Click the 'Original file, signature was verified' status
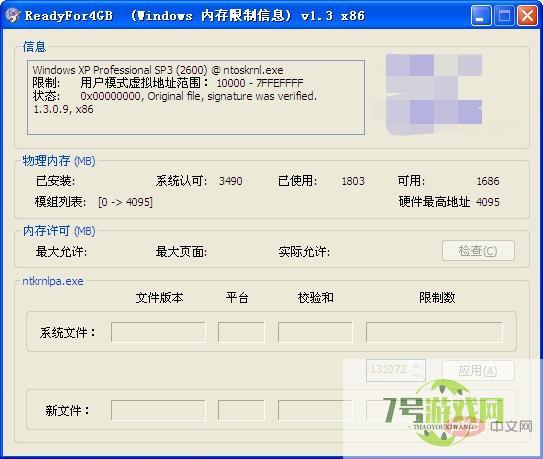This screenshot has height=459, width=543. [x=232, y=96]
